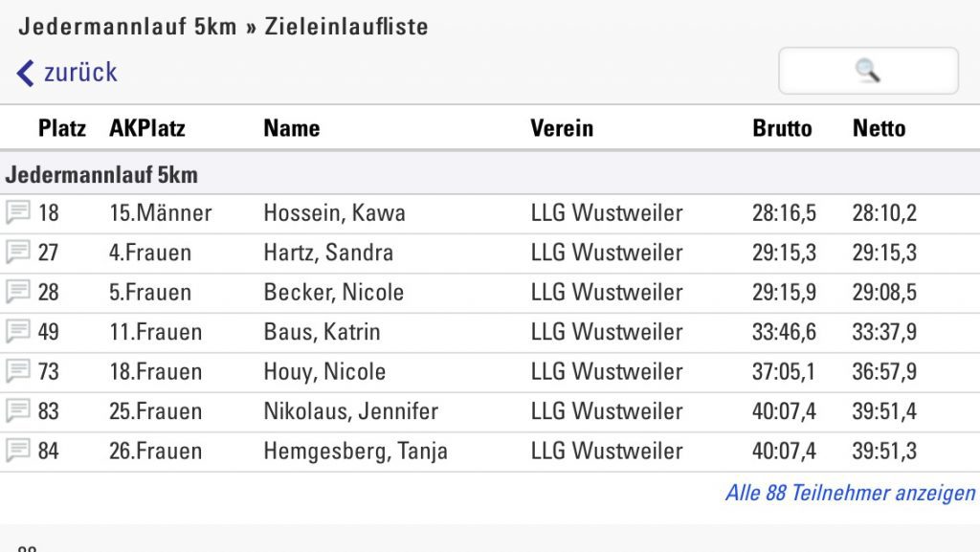The width and height of the screenshot is (980, 552).
Task: Select the row for Hemgesberg, Tanja
Action: point(355,451)
